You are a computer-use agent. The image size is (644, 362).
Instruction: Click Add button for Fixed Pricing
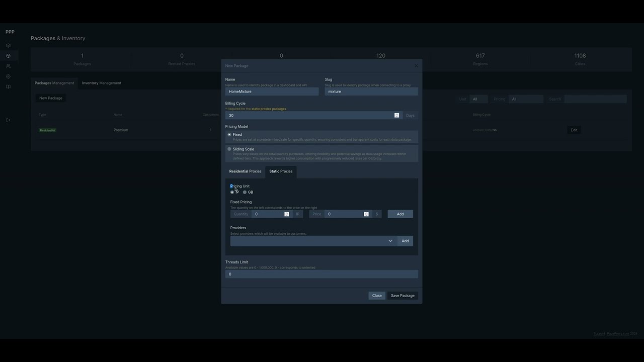(400, 214)
